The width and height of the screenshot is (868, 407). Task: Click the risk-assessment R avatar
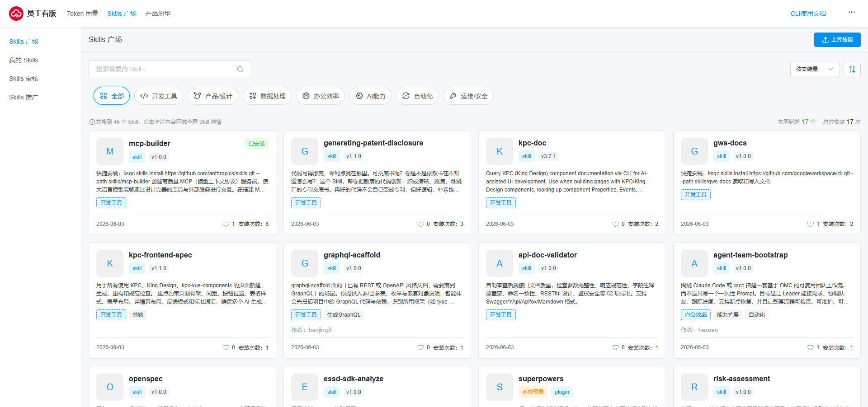[694, 387]
